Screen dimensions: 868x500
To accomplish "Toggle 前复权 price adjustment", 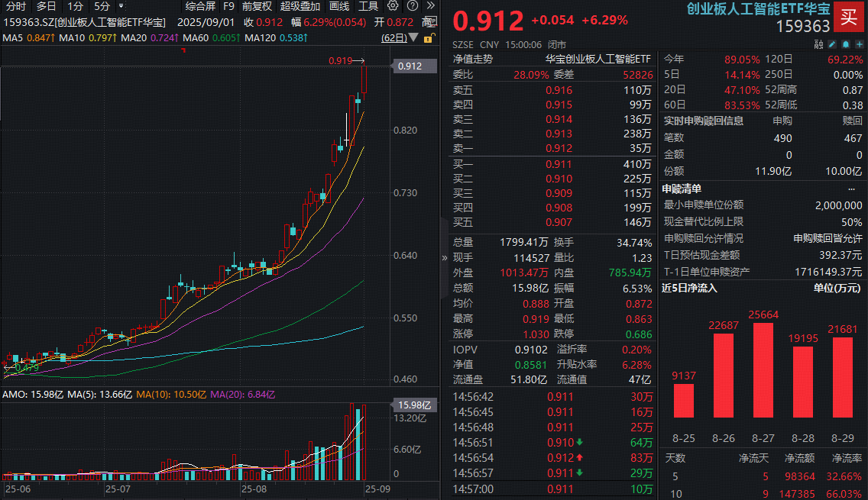I will (x=257, y=6).
